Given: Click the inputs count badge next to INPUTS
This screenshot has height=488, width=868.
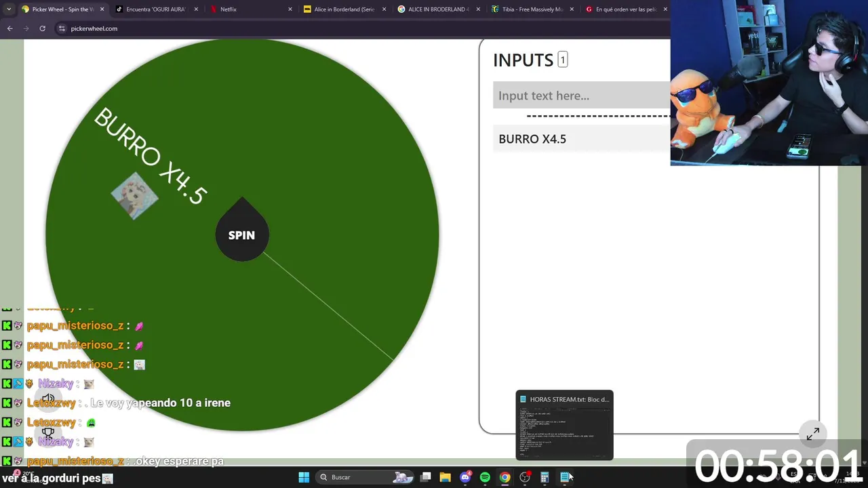Looking at the screenshot, I should (x=562, y=60).
